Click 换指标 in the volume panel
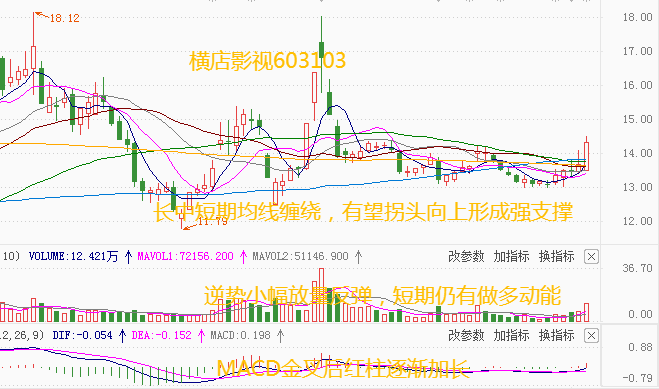The height and width of the screenshot is (389, 659). tap(556, 256)
